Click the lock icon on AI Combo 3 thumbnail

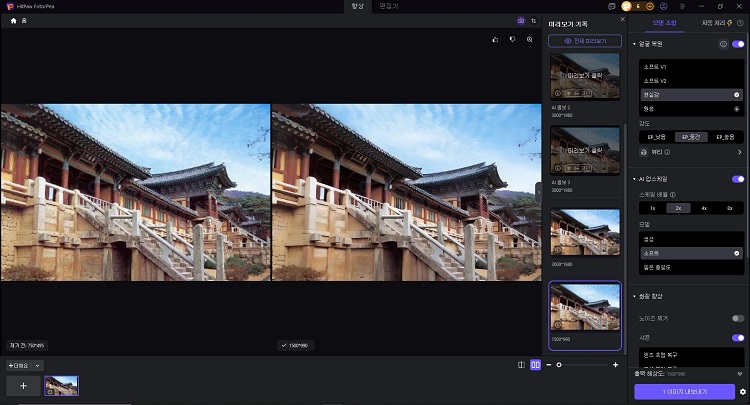pos(558,168)
